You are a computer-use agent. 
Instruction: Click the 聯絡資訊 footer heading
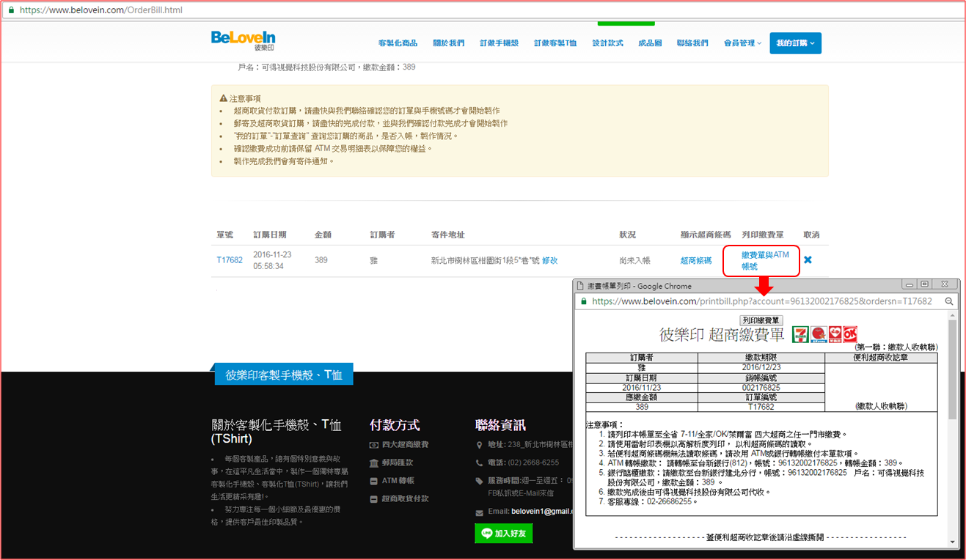tap(500, 425)
